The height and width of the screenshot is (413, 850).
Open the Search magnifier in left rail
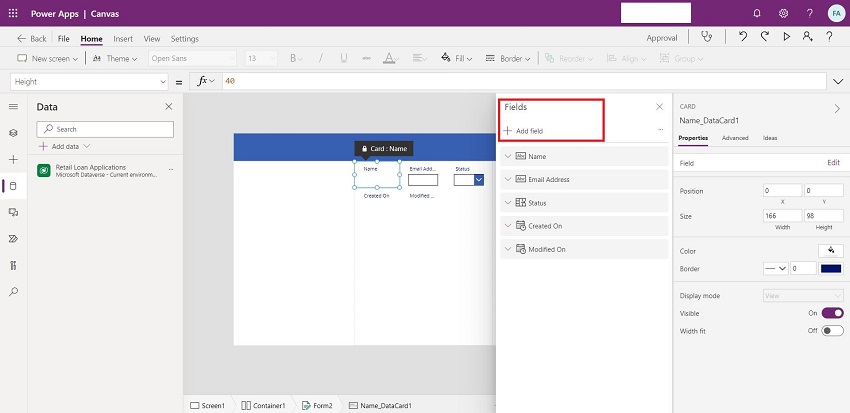pyautogui.click(x=14, y=292)
